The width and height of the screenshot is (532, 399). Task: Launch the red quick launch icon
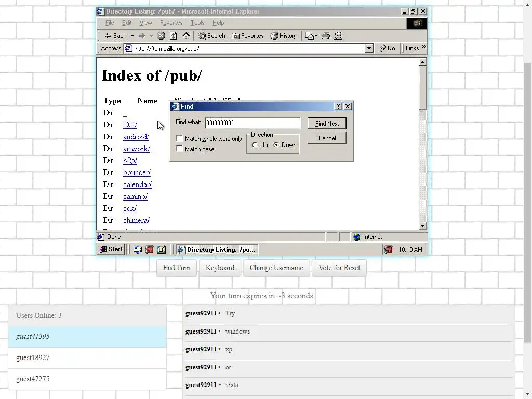[x=150, y=250]
